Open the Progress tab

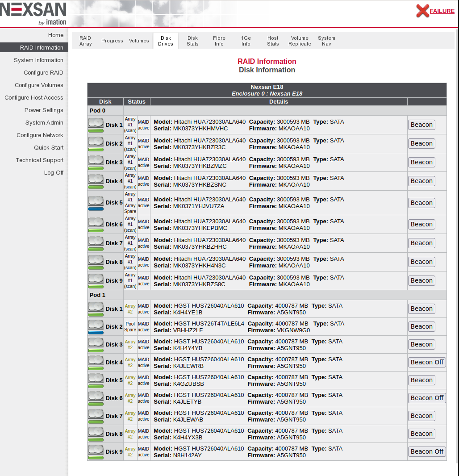pyautogui.click(x=112, y=41)
